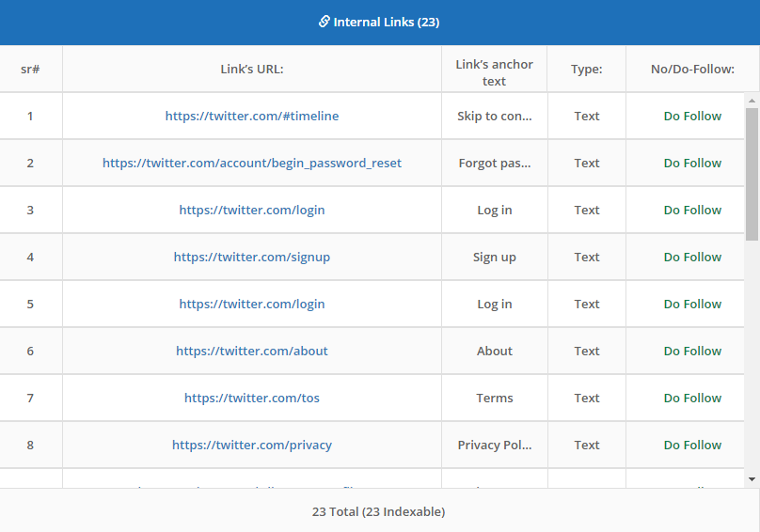
Task: Open the twitter.com/login link in row 5
Action: tap(252, 304)
